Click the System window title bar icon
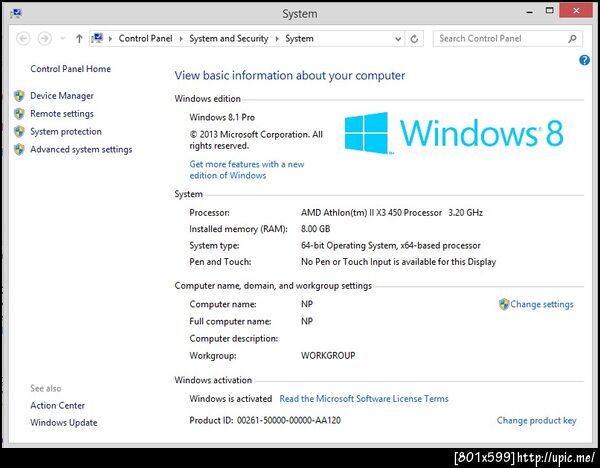Image resolution: width=600 pixels, height=468 pixels. click(16, 13)
